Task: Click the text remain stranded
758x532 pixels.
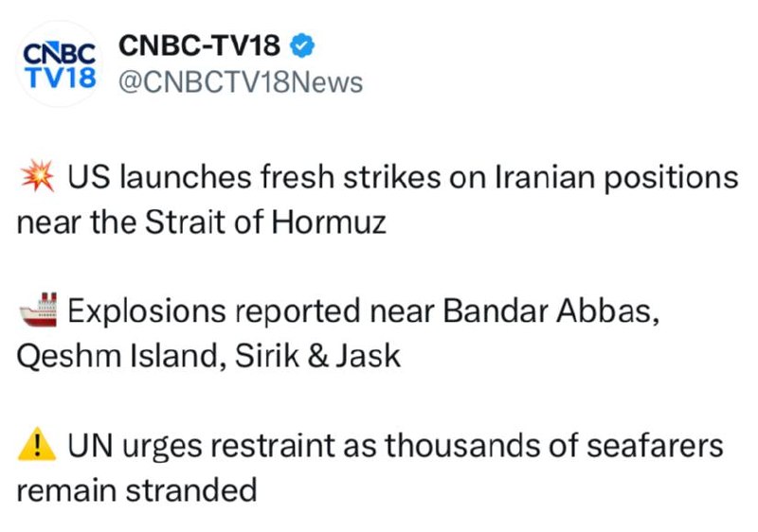Action: (x=136, y=490)
